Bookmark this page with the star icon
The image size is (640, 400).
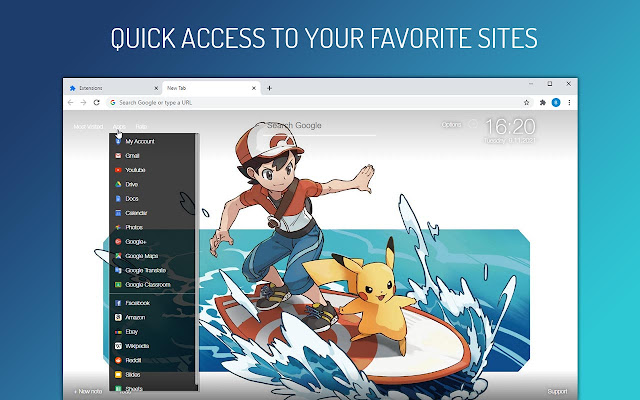point(527,102)
